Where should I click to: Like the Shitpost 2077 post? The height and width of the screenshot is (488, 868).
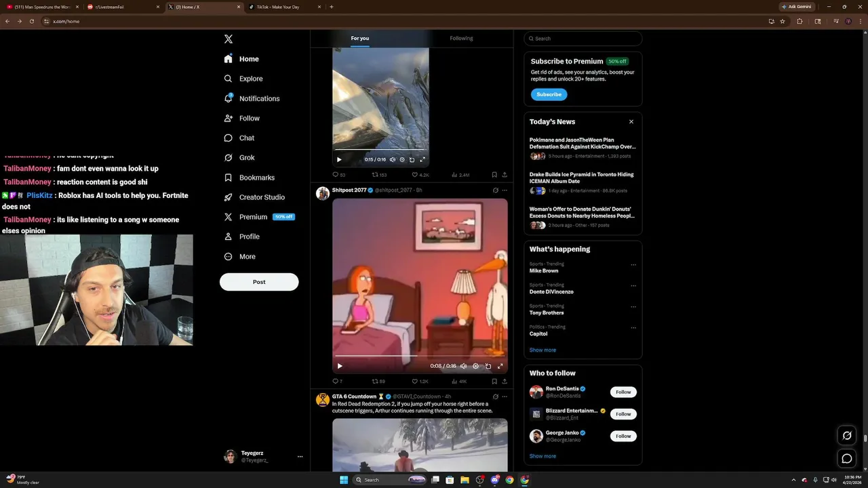pos(420,382)
